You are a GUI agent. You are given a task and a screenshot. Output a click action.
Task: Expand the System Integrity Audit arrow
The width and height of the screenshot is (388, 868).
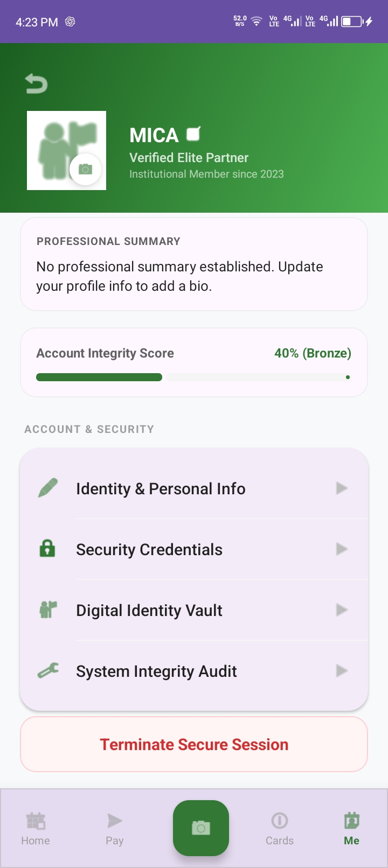click(342, 671)
